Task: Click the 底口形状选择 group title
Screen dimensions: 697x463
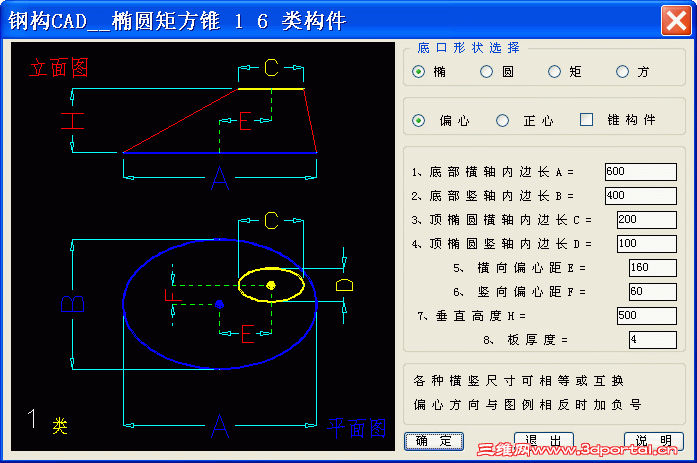Action: (469, 48)
